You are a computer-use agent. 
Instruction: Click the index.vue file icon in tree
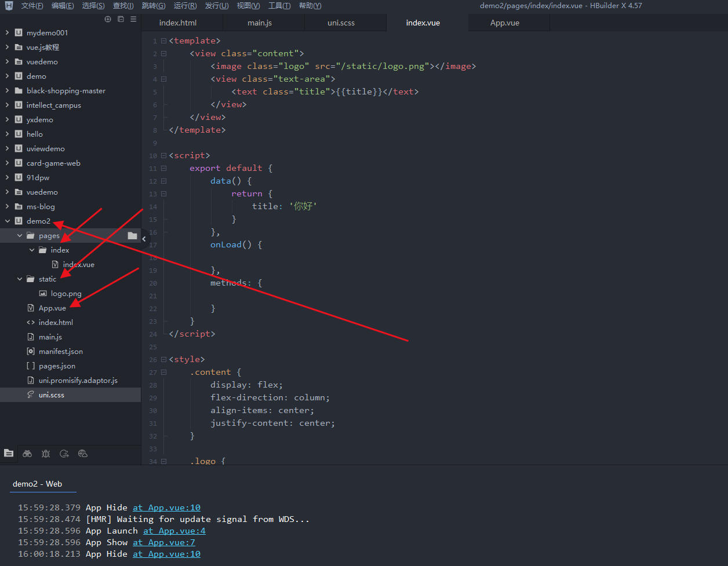click(55, 265)
